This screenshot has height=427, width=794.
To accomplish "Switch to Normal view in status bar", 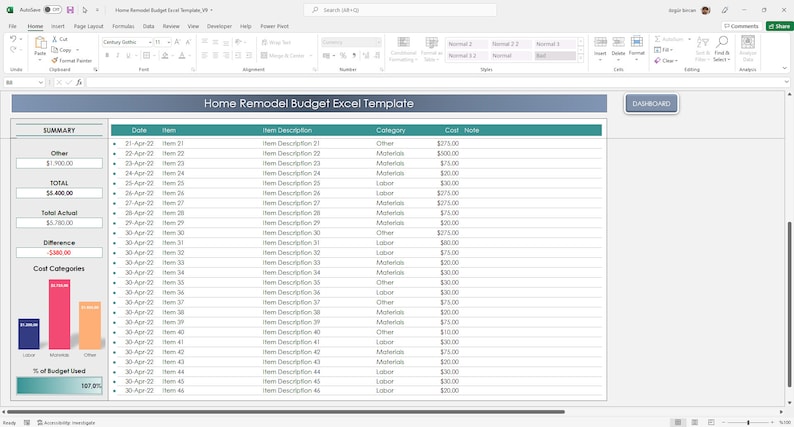I will pos(678,422).
